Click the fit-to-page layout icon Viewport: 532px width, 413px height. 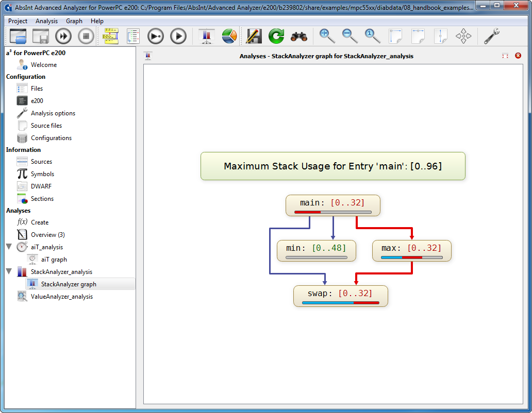(395, 36)
